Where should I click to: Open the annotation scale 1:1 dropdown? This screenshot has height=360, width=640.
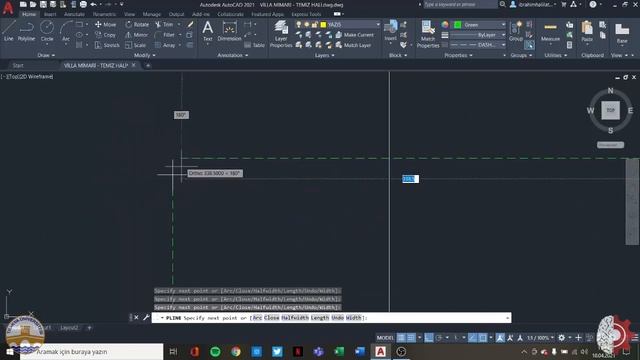540,338
